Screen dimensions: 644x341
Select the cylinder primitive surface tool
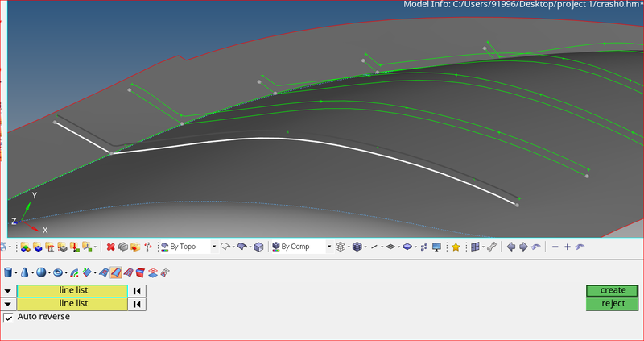8,272
